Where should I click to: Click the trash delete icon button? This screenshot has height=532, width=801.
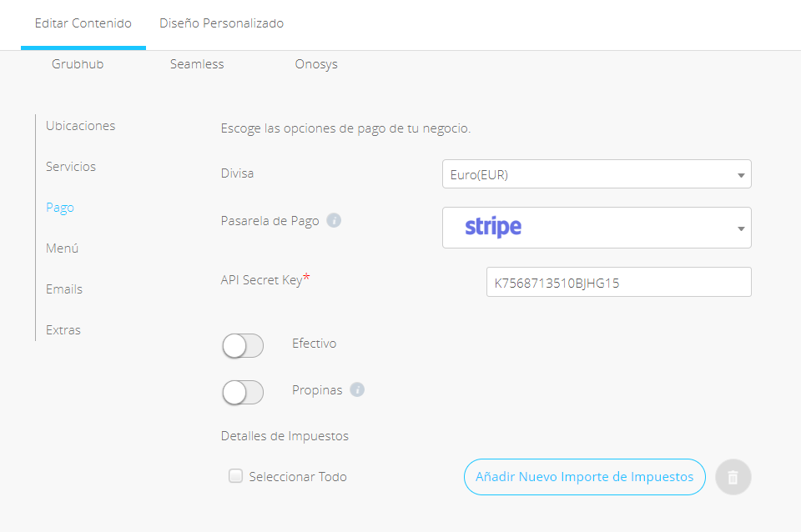click(733, 477)
